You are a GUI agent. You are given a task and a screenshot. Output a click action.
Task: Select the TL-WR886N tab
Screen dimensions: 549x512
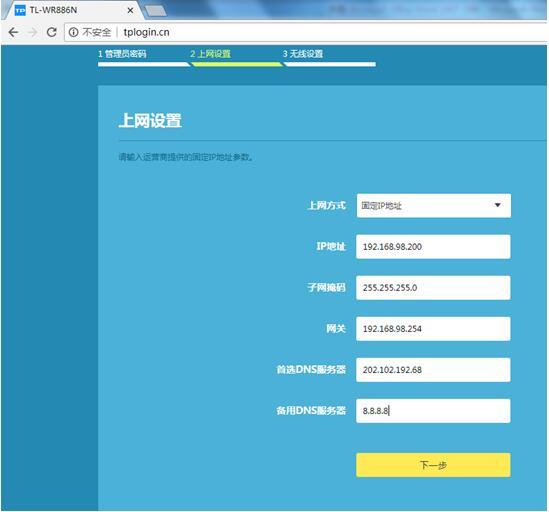click(x=72, y=11)
